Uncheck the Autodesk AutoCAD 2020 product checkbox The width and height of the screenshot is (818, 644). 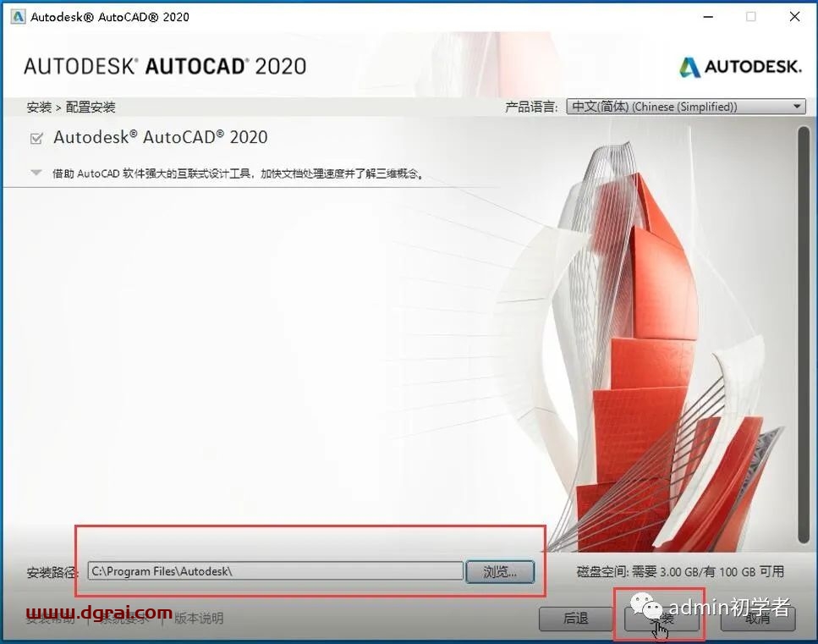point(36,138)
